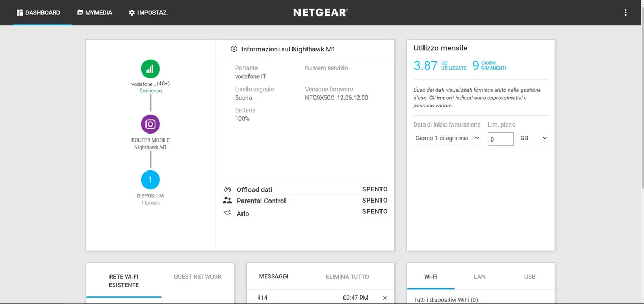Click the Offload dati Wi-Fi icon

coord(228,190)
